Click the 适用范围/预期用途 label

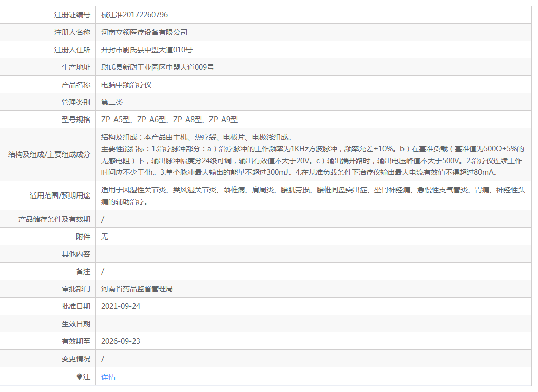click(x=60, y=195)
